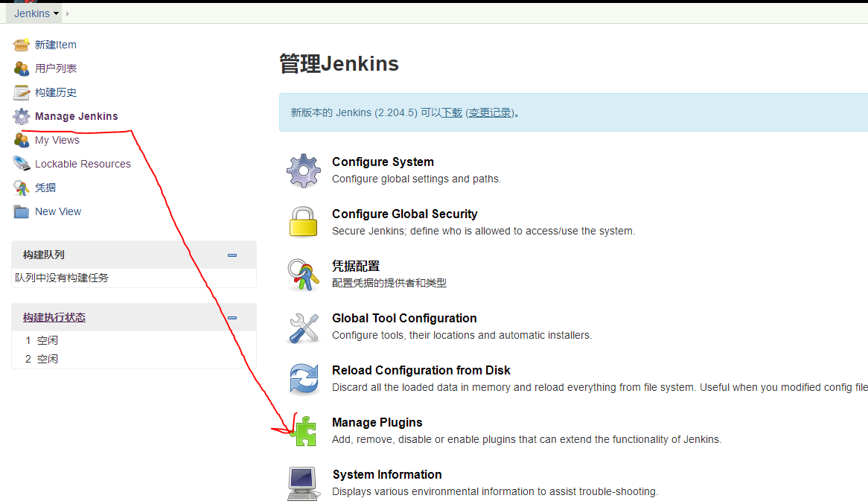The image size is (868, 504).
Task: Open the Global Tool Configuration title
Action: 404,318
